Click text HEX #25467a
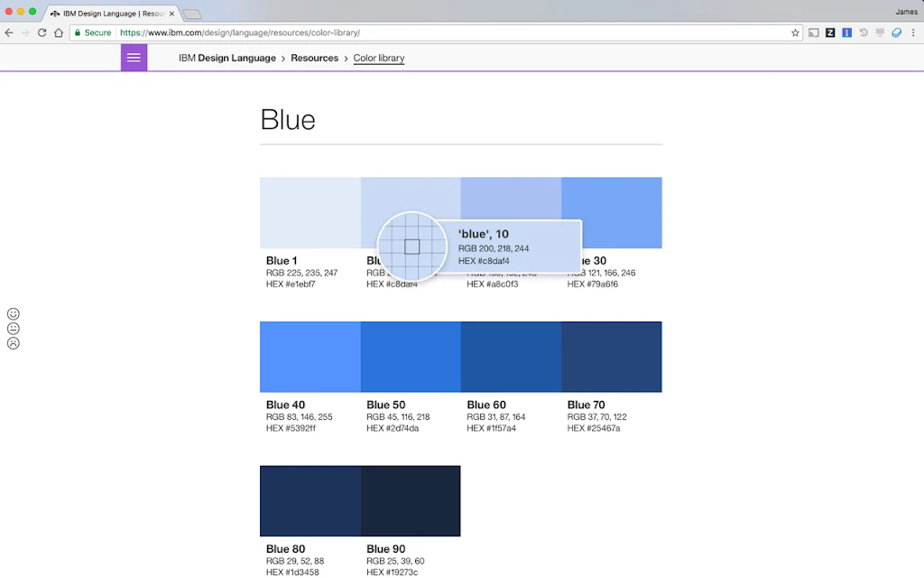 pyautogui.click(x=594, y=428)
